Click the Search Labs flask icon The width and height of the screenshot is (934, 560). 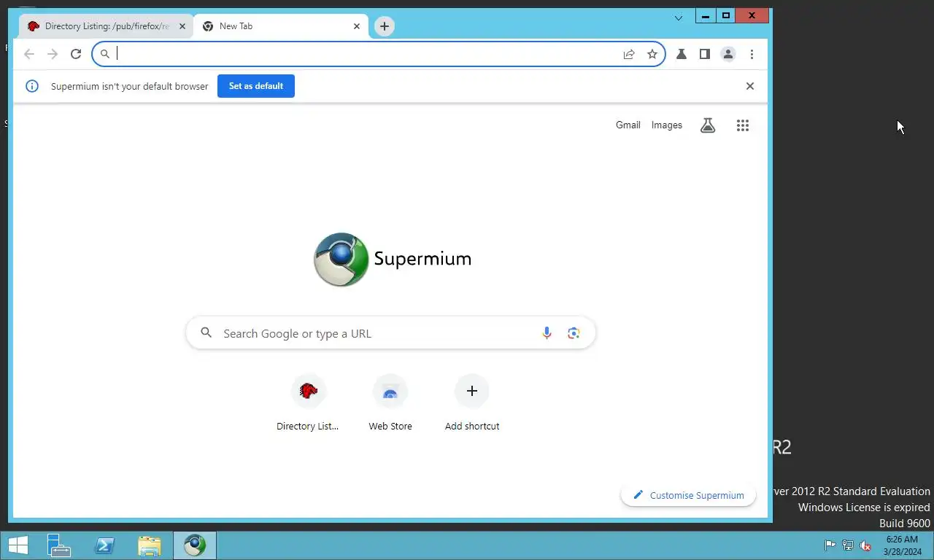(708, 125)
